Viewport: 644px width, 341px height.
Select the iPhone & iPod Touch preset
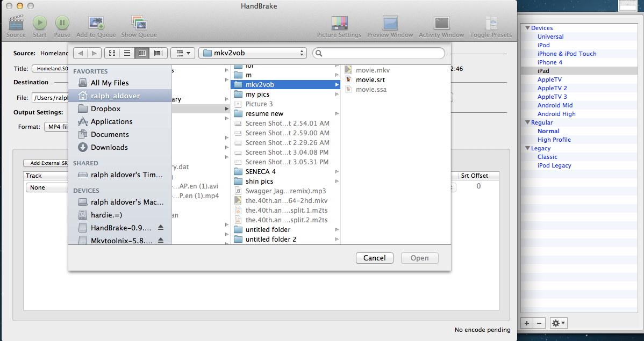pyautogui.click(x=567, y=54)
